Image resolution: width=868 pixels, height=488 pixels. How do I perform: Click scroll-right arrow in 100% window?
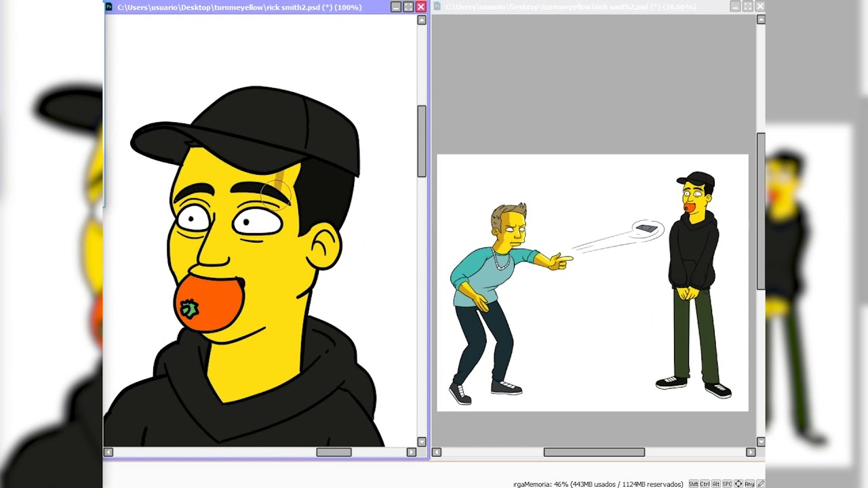click(411, 452)
